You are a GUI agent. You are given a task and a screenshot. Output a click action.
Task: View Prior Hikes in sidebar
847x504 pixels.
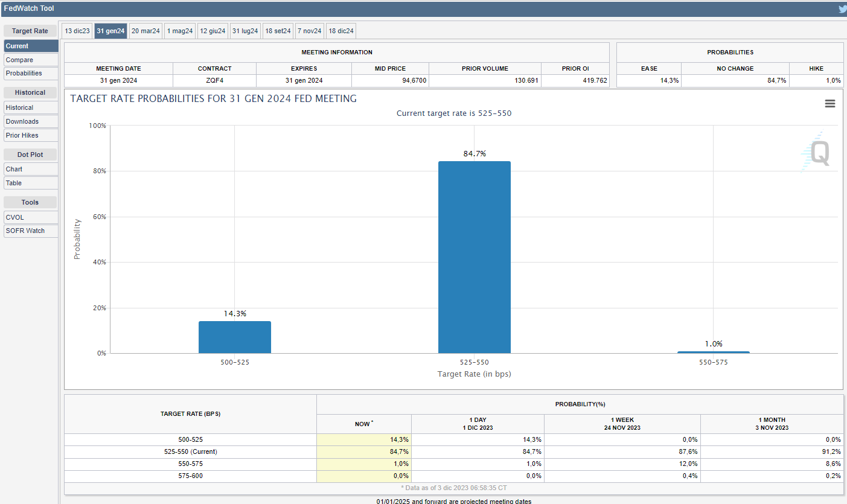(x=31, y=135)
